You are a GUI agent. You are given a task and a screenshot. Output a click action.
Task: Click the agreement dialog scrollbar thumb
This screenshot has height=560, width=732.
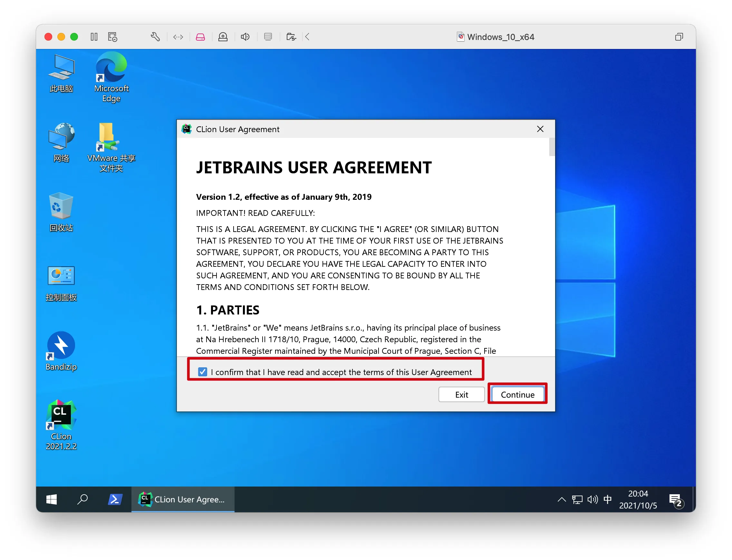552,147
